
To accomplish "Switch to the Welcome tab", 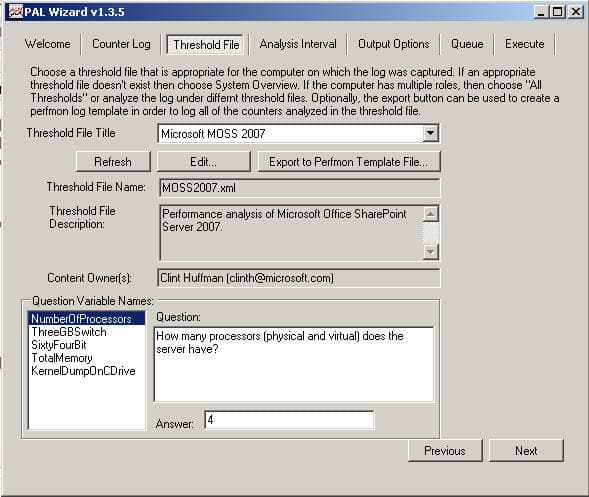I will pyautogui.click(x=48, y=44).
